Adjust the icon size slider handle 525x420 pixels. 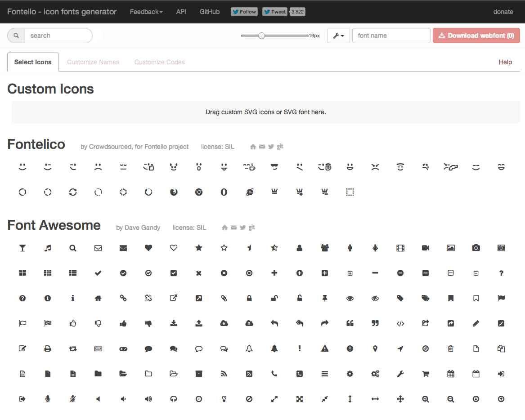(261, 36)
